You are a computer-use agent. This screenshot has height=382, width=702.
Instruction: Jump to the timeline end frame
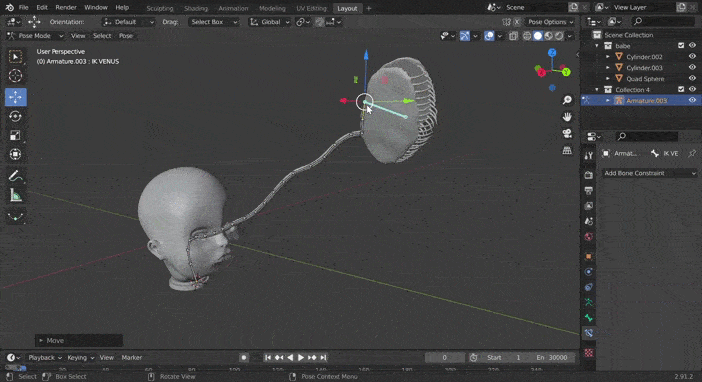[x=323, y=357]
